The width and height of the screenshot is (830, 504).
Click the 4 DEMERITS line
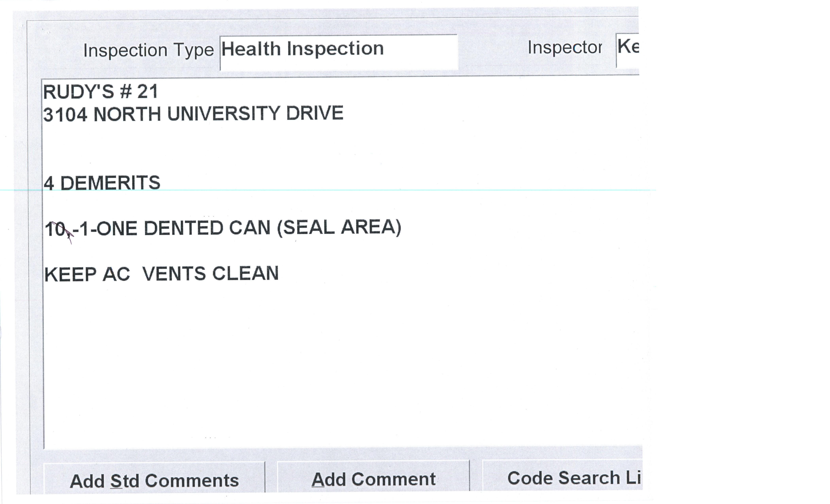(102, 183)
